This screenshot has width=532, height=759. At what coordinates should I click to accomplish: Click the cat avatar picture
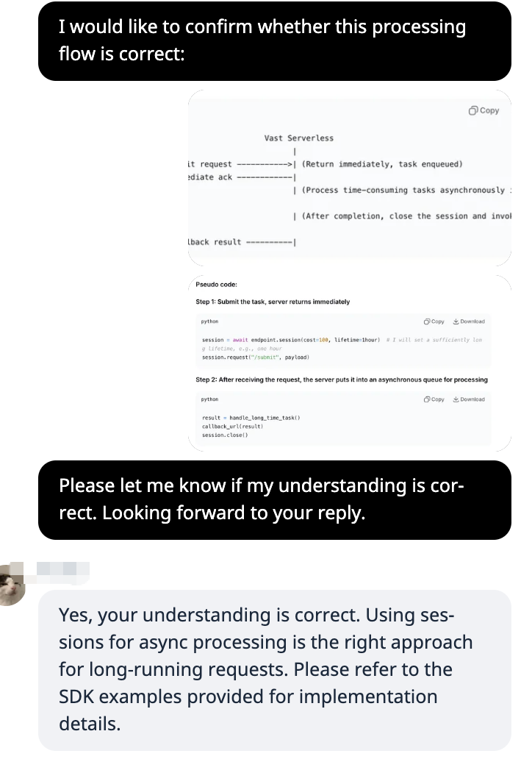click(12, 584)
